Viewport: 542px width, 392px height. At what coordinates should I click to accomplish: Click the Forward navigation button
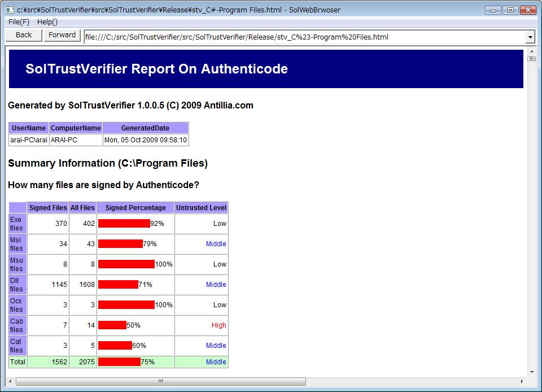[62, 35]
